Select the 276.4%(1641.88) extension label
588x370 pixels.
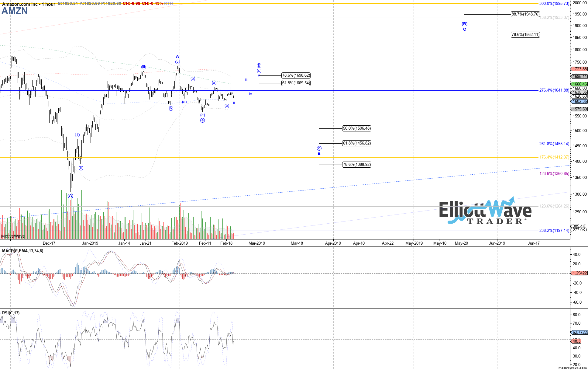tap(554, 90)
